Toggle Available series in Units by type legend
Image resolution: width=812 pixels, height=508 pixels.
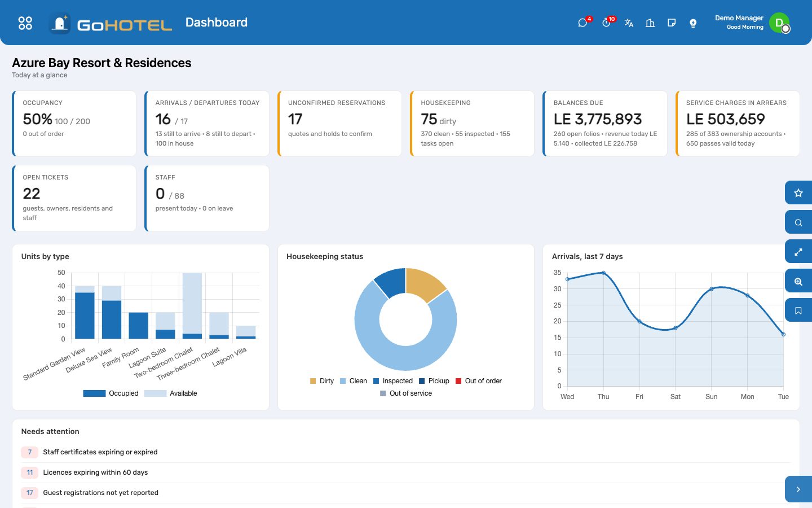[171, 393]
